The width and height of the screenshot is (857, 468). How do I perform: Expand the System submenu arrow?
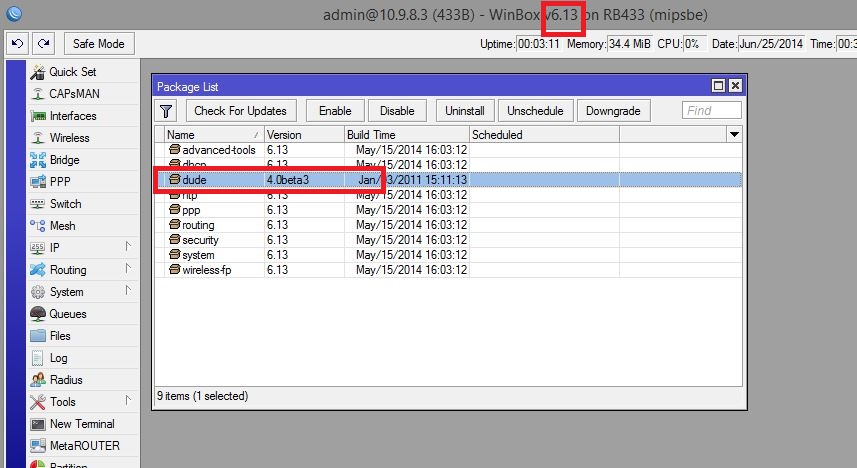point(128,290)
